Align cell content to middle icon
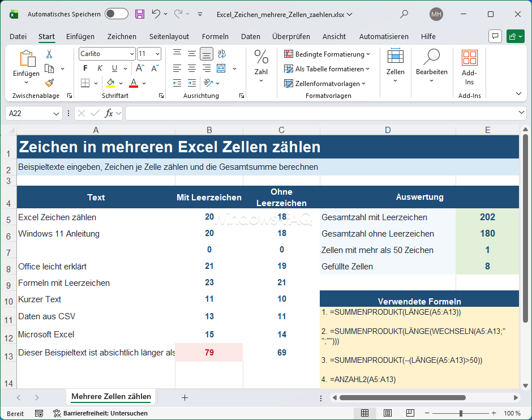 [192, 54]
